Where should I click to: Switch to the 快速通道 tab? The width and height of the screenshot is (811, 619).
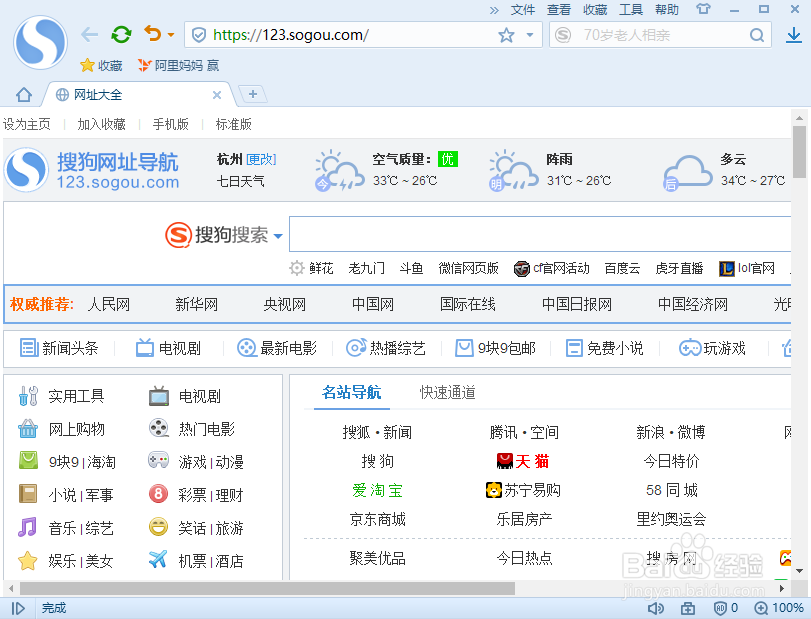pos(447,392)
